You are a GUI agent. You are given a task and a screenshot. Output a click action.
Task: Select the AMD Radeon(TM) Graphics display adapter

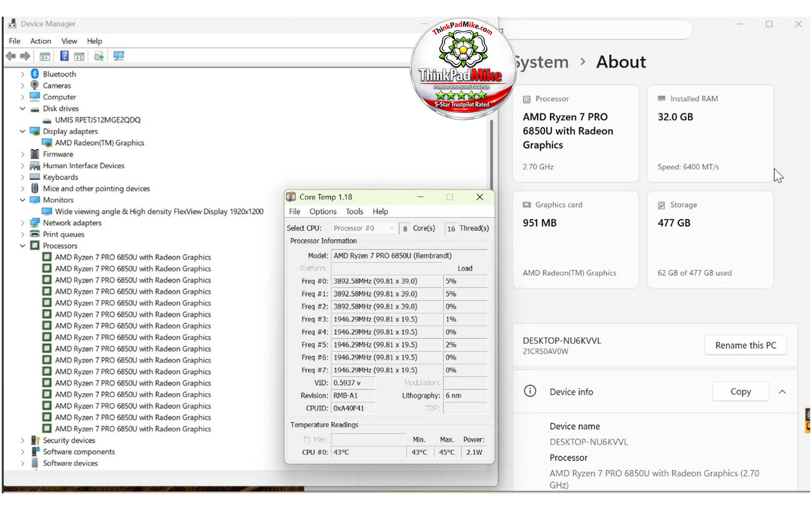click(x=99, y=143)
